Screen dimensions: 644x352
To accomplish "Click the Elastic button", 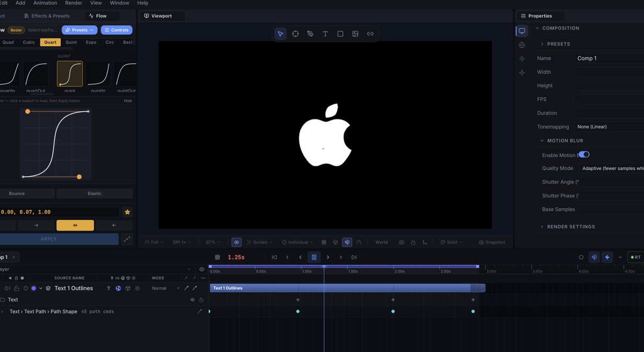I will click(x=94, y=193).
